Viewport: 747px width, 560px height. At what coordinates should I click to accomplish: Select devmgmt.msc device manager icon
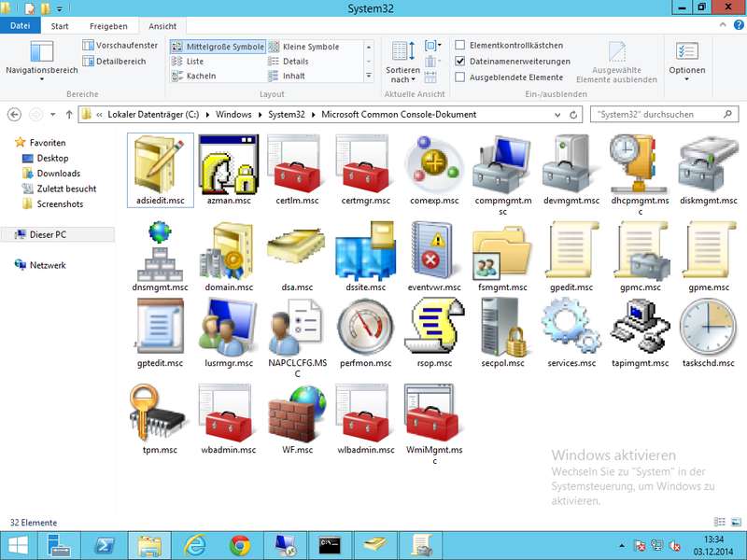point(571,164)
